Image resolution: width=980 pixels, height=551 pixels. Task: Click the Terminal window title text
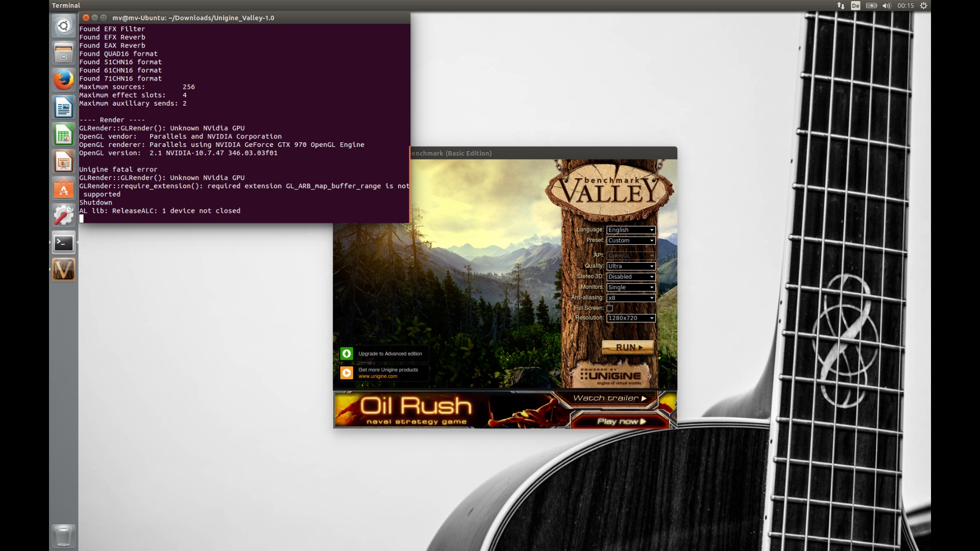(x=193, y=18)
